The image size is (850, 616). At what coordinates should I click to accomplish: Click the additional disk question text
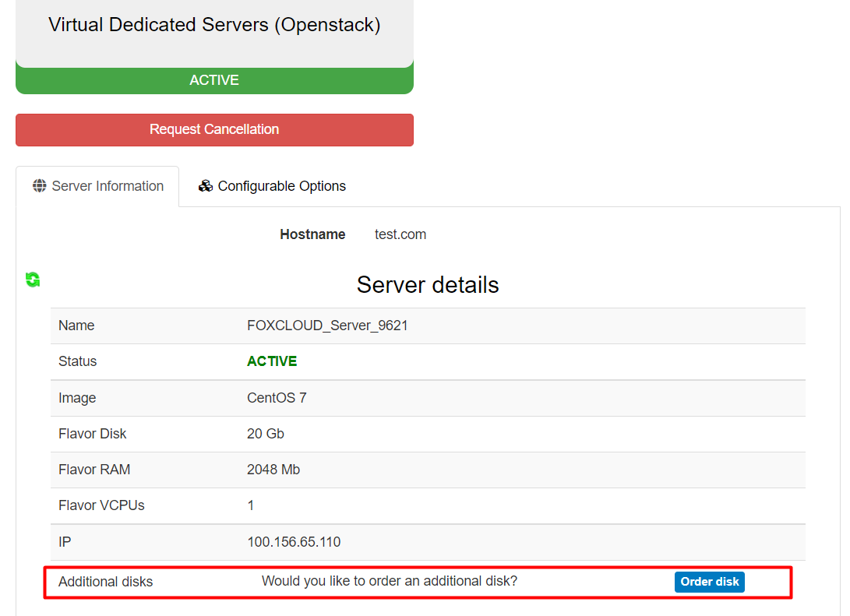coord(390,581)
